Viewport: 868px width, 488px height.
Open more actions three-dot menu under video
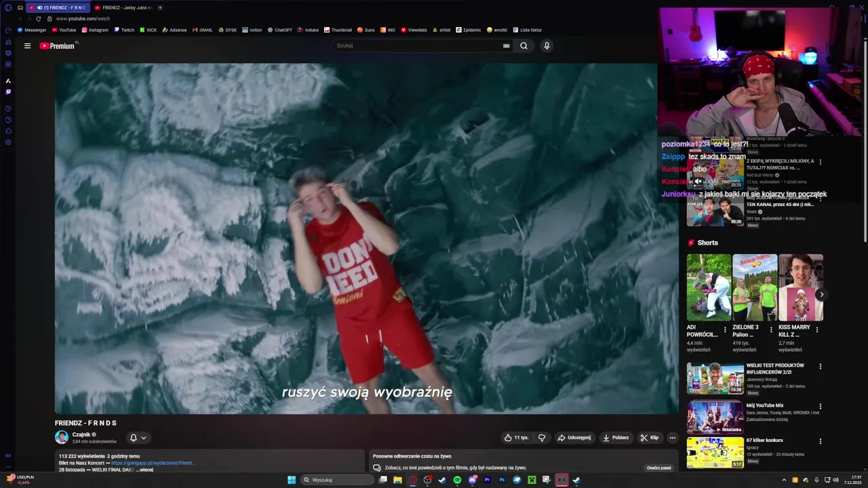(672, 438)
